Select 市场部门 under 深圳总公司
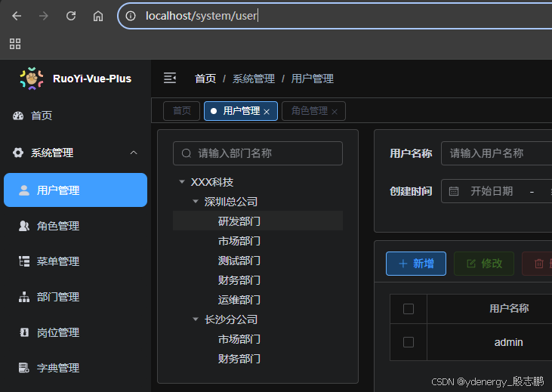The height and width of the screenshot is (392, 552). point(239,241)
